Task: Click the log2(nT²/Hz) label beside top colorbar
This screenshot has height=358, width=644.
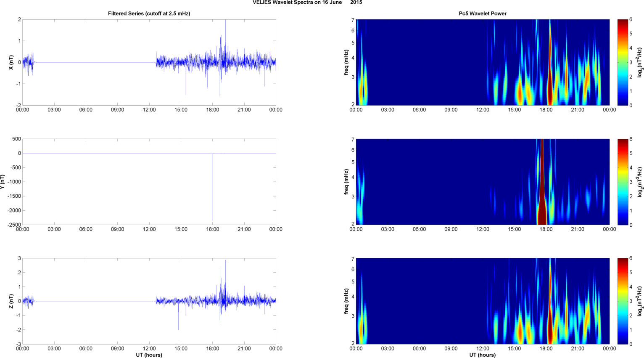Action: pos(640,62)
